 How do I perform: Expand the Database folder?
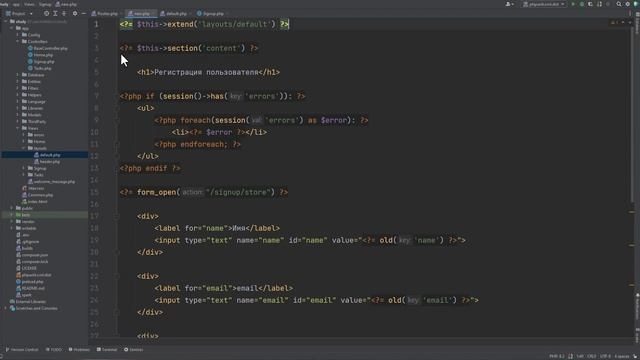click(x=18, y=75)
